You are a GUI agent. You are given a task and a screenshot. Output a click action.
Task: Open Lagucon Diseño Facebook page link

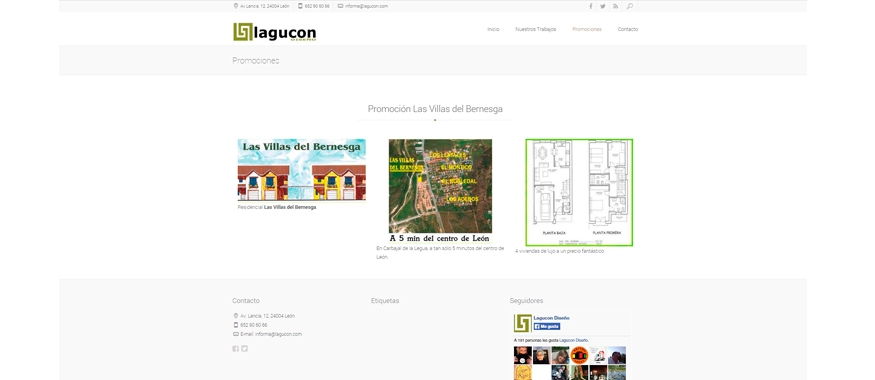coord(551,318)
